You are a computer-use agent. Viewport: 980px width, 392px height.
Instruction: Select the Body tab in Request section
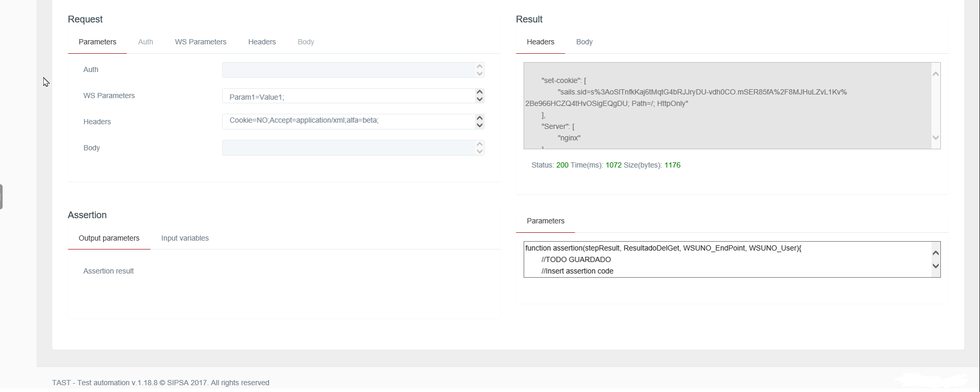click(x=306, y=42)
